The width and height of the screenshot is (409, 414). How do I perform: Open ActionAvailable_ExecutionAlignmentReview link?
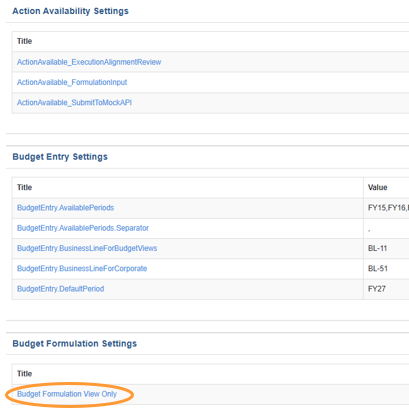click(89, 62)
